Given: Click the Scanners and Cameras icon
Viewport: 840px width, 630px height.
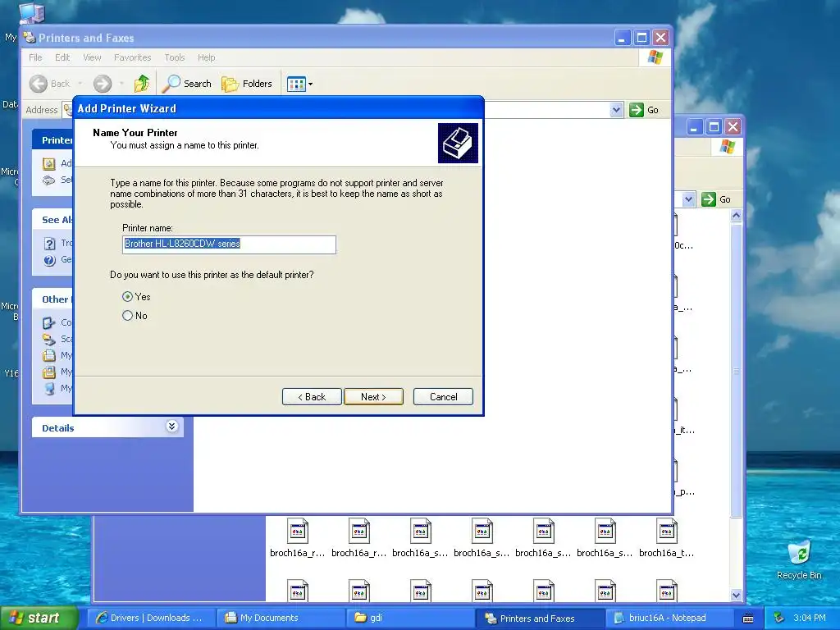Looking at the screenshot, I should click(x=49, y=339).
